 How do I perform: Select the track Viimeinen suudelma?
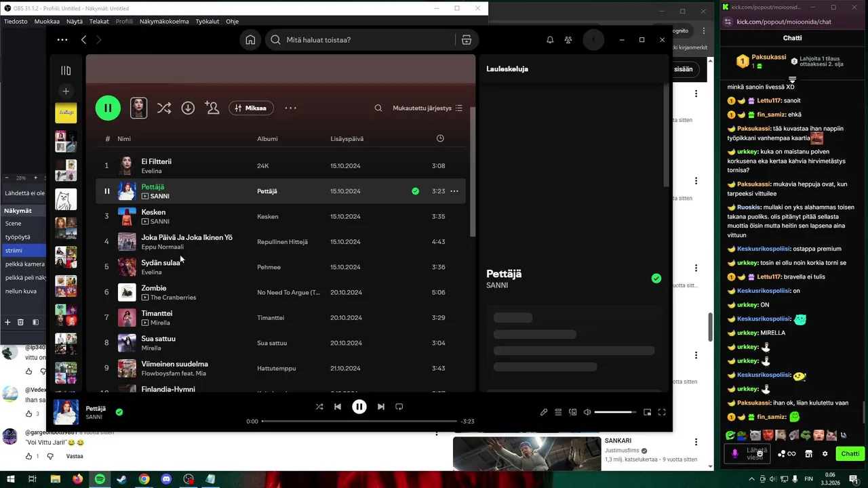click(174, 364)
